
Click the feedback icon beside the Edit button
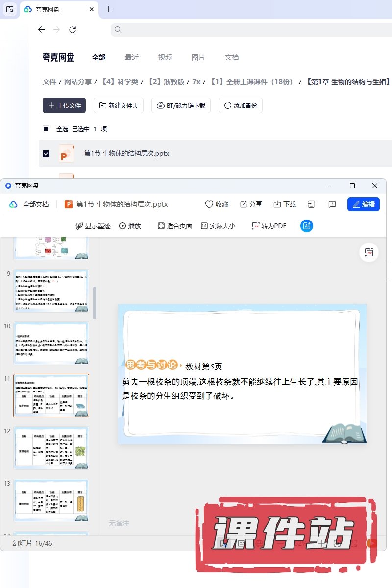332,204
